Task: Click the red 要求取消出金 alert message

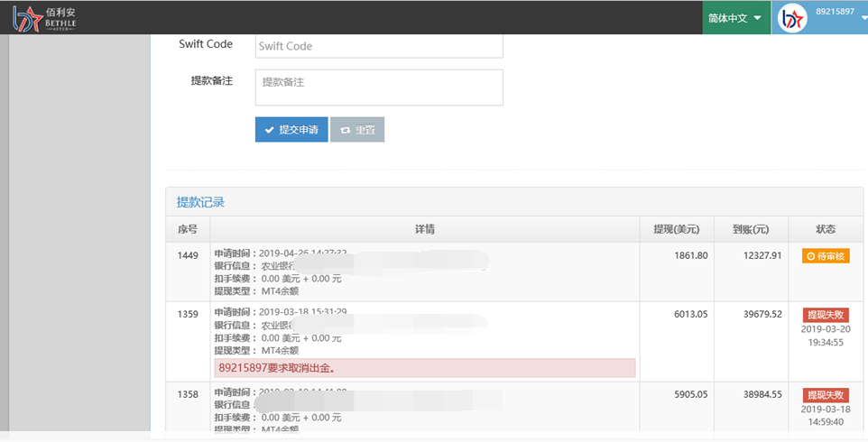Action: (424, 368)
